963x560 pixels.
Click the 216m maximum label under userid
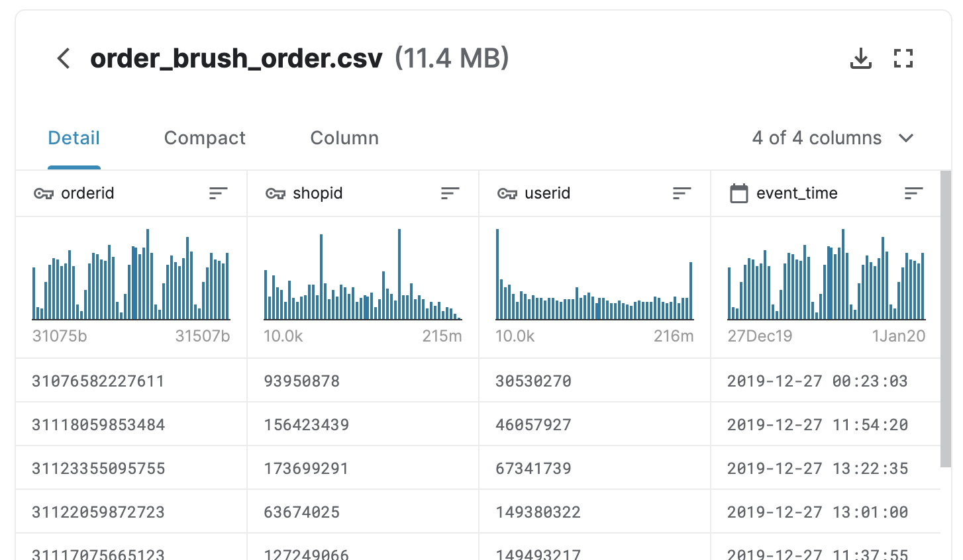674,336
